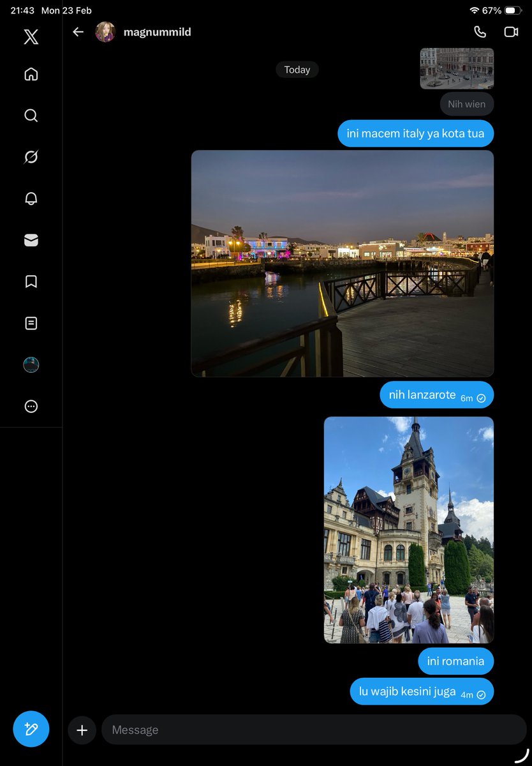
Task: Open magnummild's avatar picture
Action: (105, 32)
